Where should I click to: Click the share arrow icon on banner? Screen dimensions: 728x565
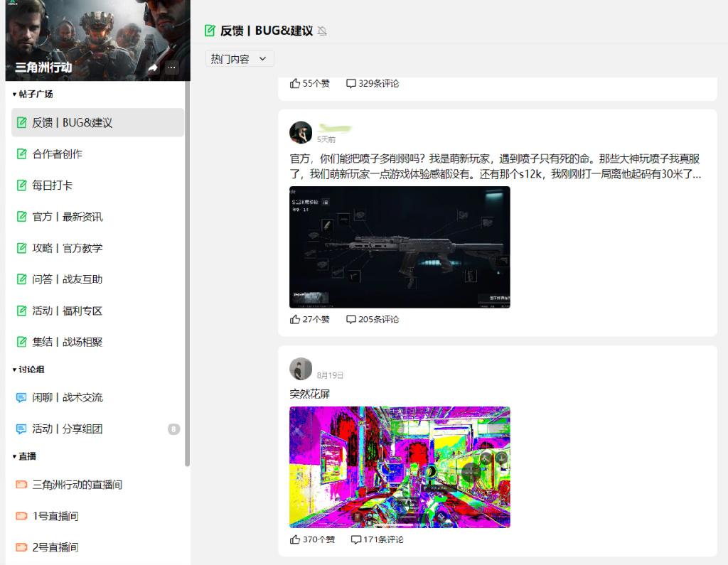point(152,68)
